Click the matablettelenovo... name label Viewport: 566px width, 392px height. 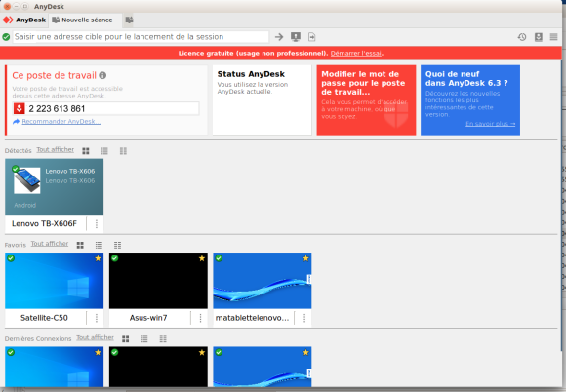pos(253,318)
